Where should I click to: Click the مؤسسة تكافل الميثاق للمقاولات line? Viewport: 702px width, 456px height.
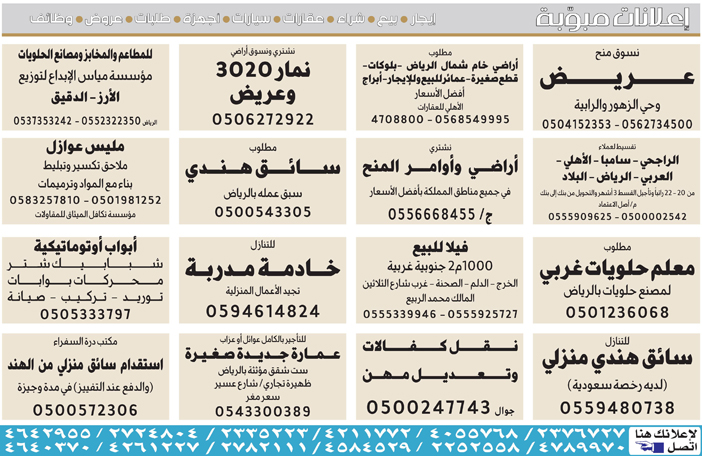pyautogui.click(x=85, y=215)
